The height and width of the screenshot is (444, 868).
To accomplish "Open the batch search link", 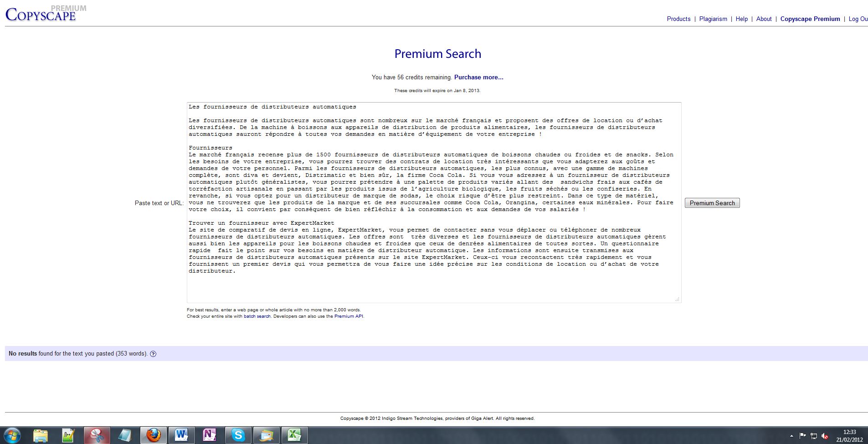I will point(257,316).
